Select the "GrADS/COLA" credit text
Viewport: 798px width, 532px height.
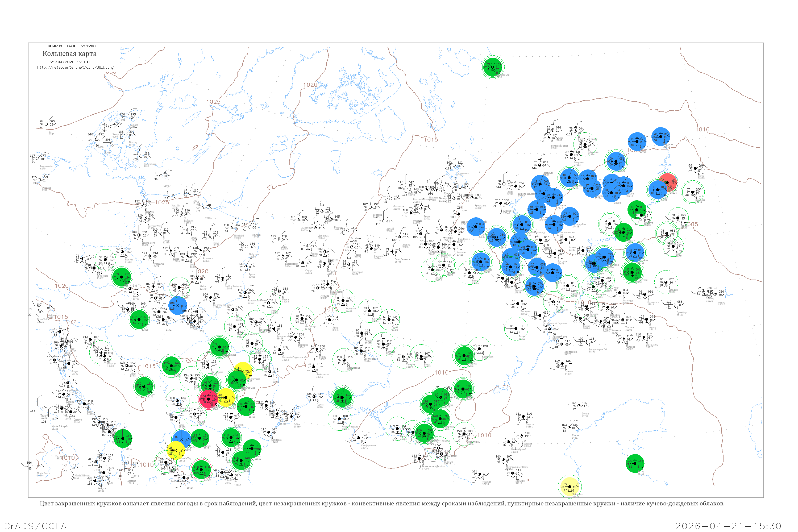(35, 526)
